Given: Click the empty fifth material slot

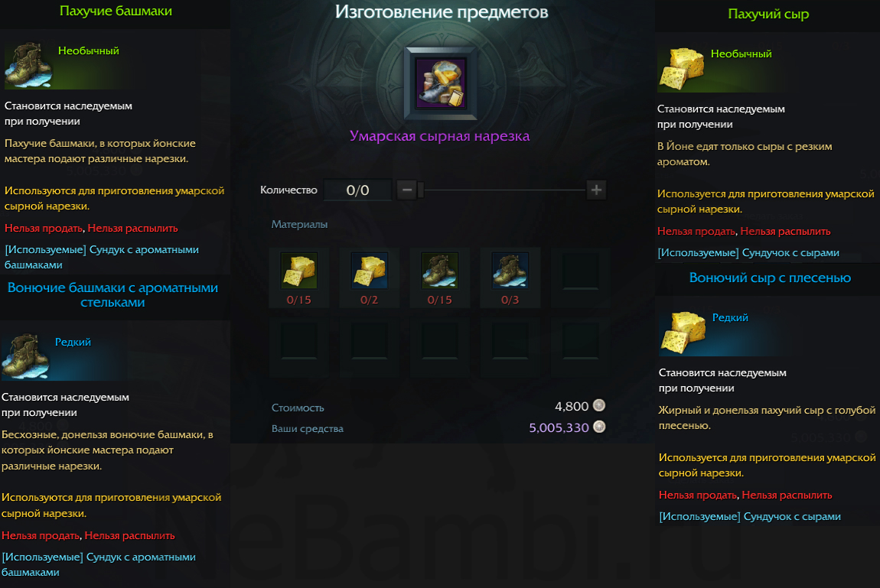Looking at the screenshot, I should 580,270.
